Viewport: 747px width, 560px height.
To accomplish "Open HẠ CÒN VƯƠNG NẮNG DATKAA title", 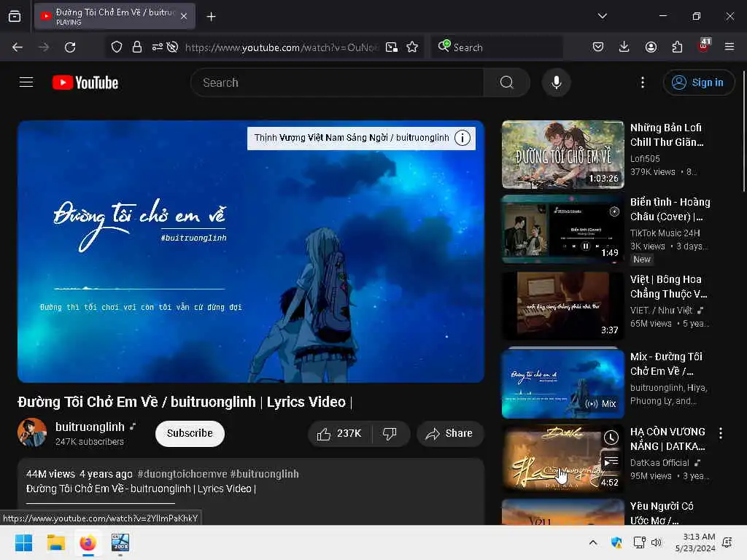I will (667, 439).
